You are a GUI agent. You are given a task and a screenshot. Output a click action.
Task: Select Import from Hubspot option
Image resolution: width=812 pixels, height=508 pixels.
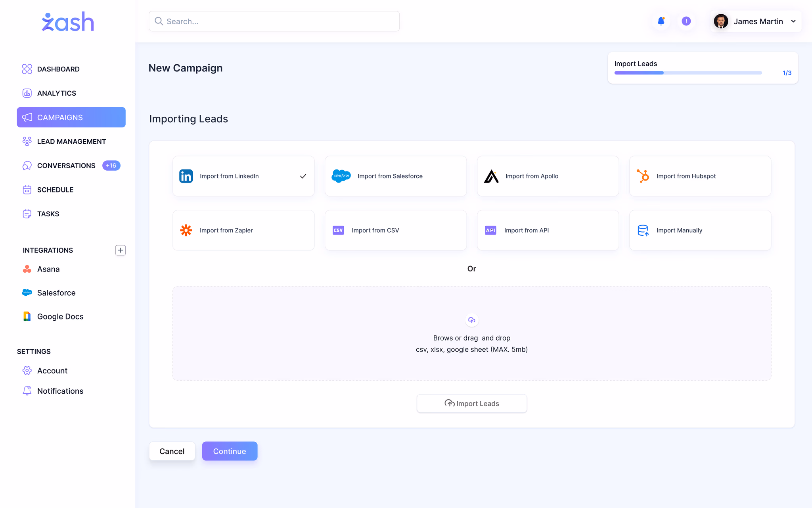pos(700,176)
